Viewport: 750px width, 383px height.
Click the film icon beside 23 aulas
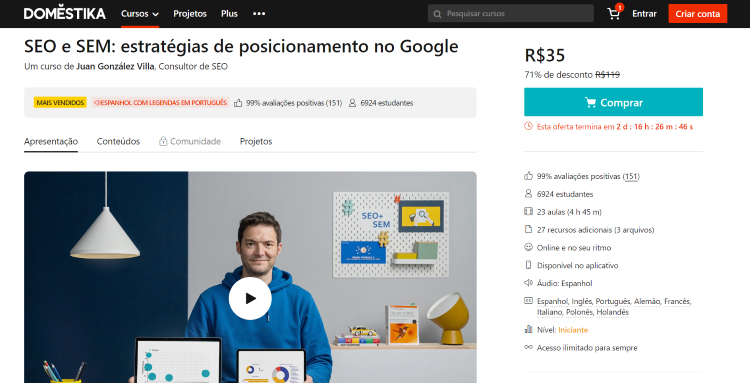pyautogui.click(x=528, y=211)
